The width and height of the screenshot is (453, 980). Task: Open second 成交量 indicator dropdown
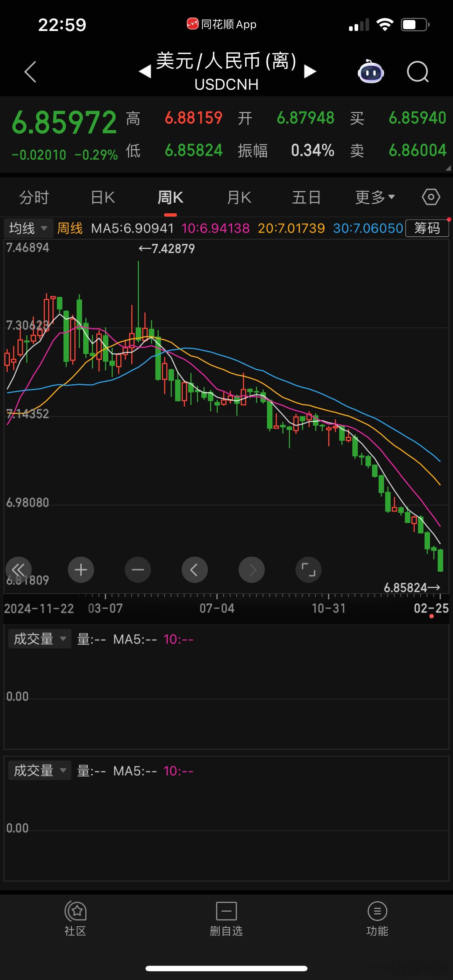point(40,770)
